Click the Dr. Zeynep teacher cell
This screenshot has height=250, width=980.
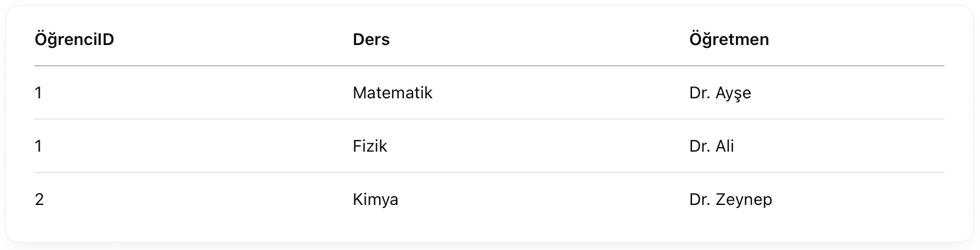(731, 200)
